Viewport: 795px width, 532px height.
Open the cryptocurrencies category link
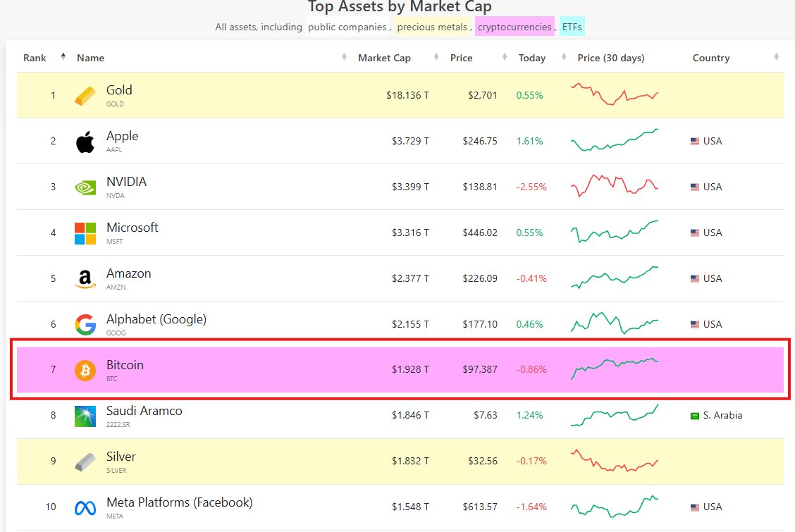(x=514, y=27)
